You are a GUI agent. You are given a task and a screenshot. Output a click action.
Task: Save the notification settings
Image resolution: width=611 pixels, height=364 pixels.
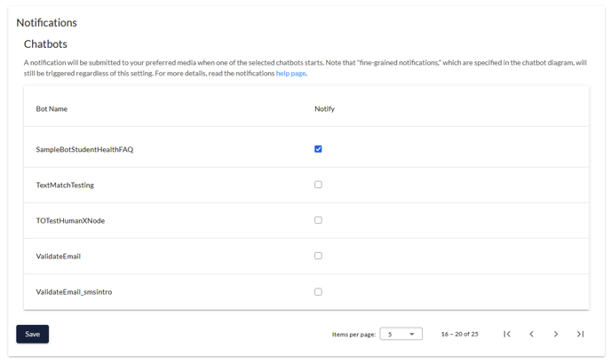[32, 334]
